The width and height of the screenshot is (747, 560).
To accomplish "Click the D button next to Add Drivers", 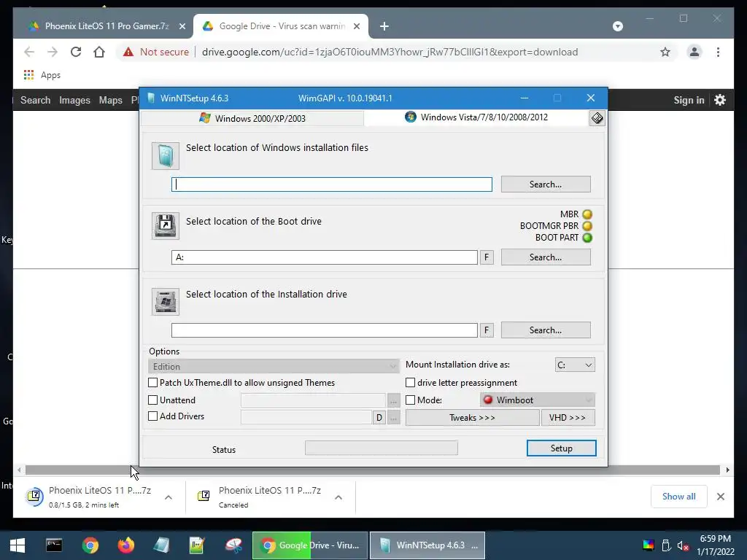I will pyautogui.click(x=379, y=418).
